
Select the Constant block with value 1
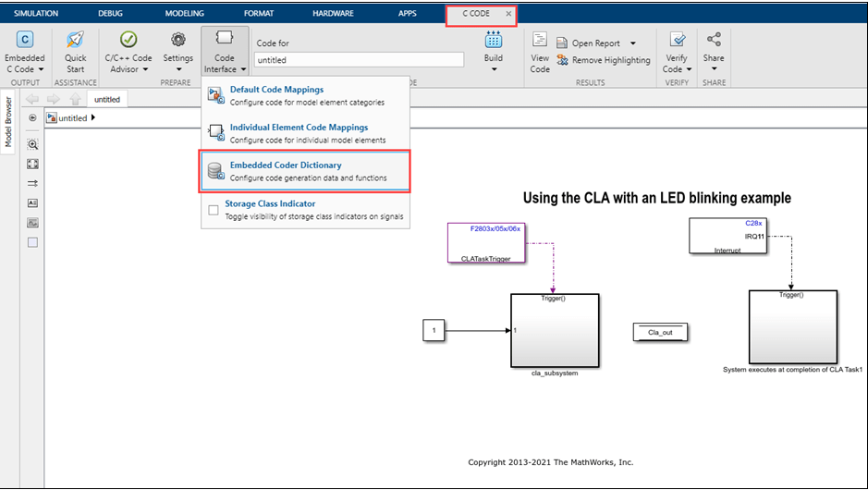[434, 331]
